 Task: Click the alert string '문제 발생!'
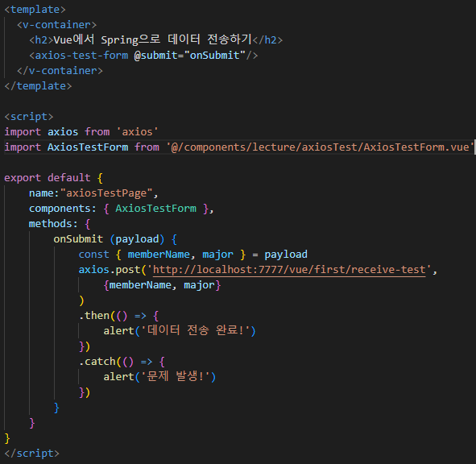point(176,377)
